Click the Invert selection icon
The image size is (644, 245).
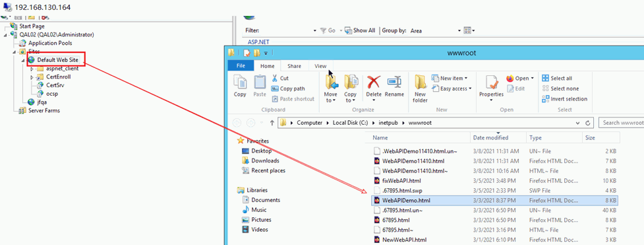click(x=545, y=99)
